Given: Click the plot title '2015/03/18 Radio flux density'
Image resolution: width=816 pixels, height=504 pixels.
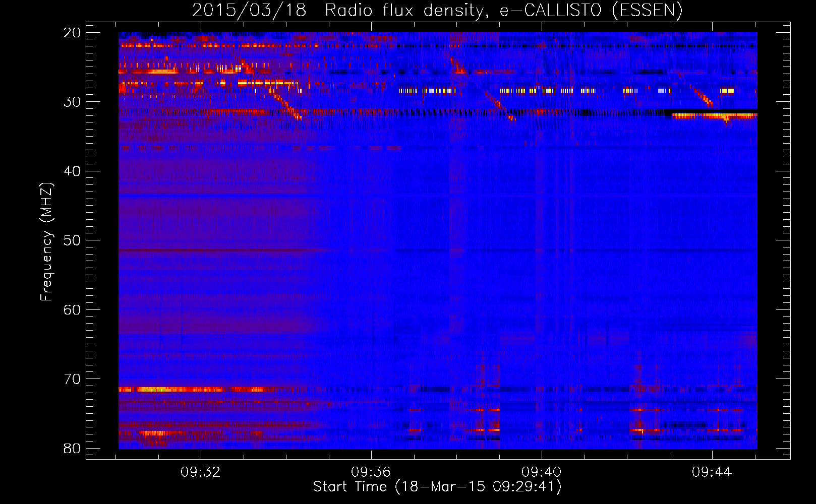Looking at the screenshot, I should (x=437, y=11).
